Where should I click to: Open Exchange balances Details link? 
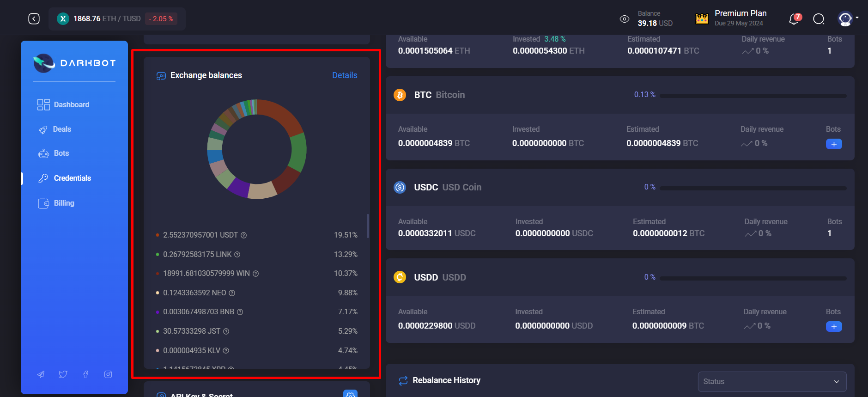345,75
